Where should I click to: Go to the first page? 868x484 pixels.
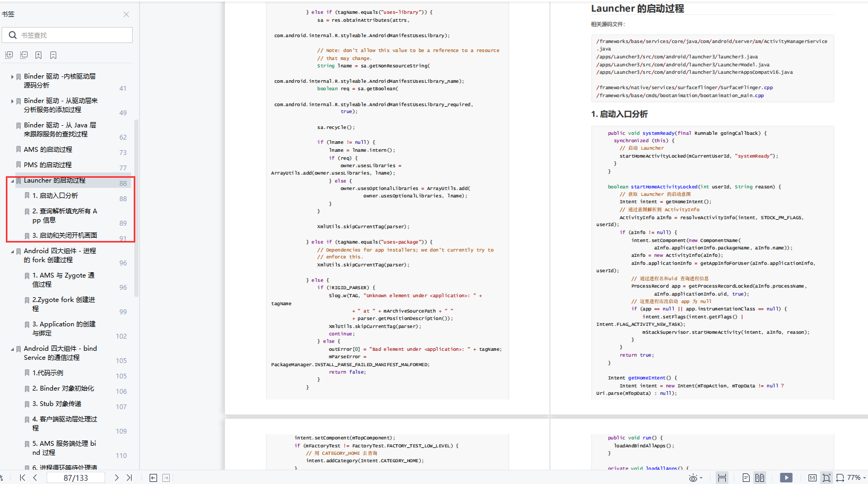(x=22, y=478)
